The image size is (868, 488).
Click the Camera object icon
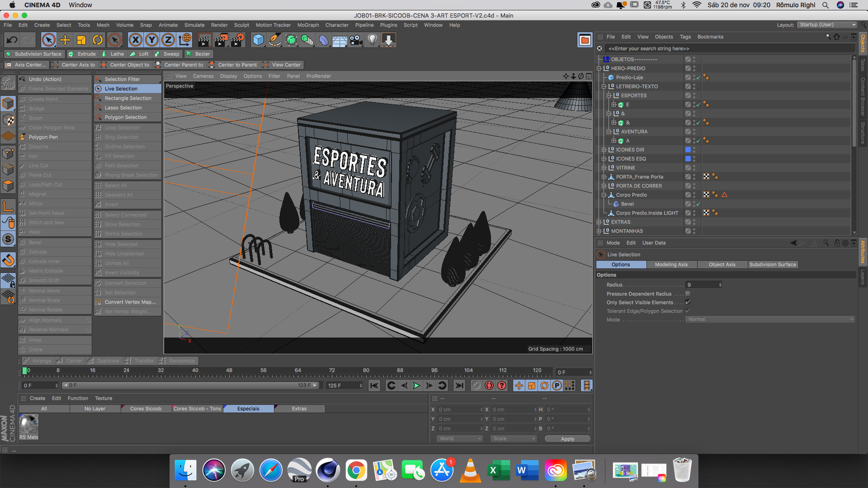pos(356,40)
